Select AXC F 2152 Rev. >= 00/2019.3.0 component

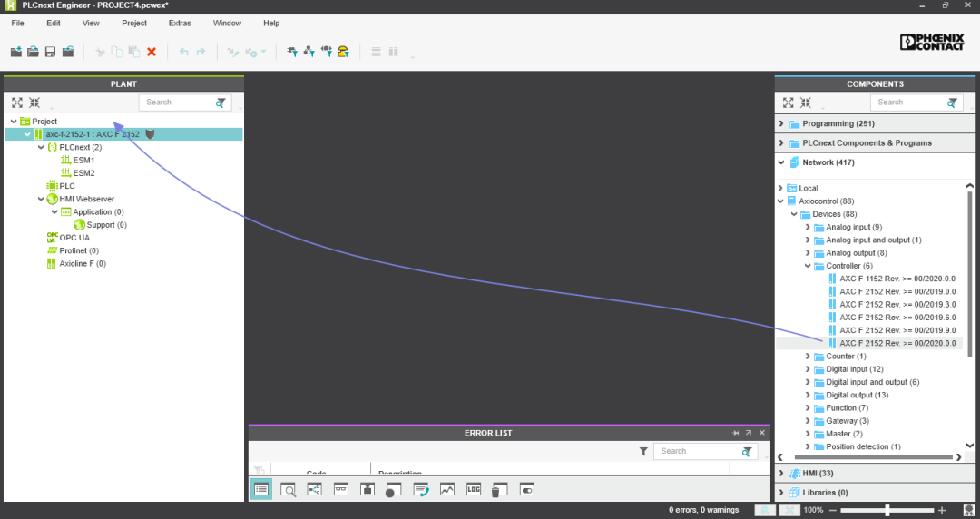pos(898,305)
